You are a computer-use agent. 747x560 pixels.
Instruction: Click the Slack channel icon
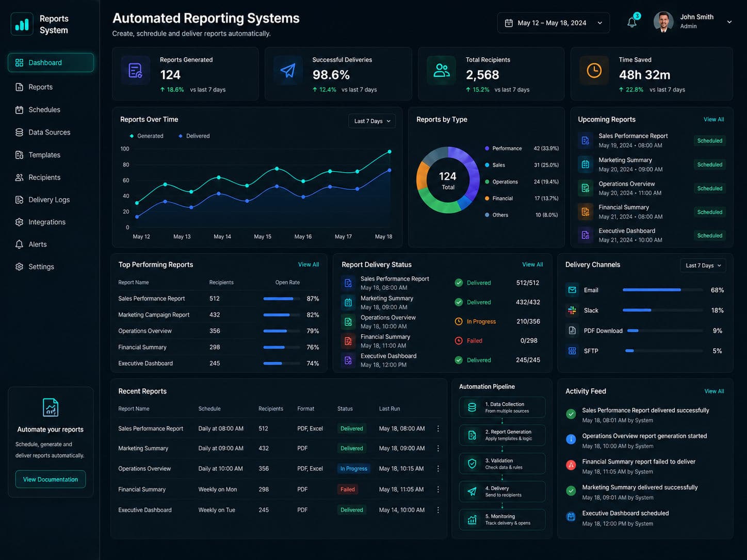tap(572, 310)
